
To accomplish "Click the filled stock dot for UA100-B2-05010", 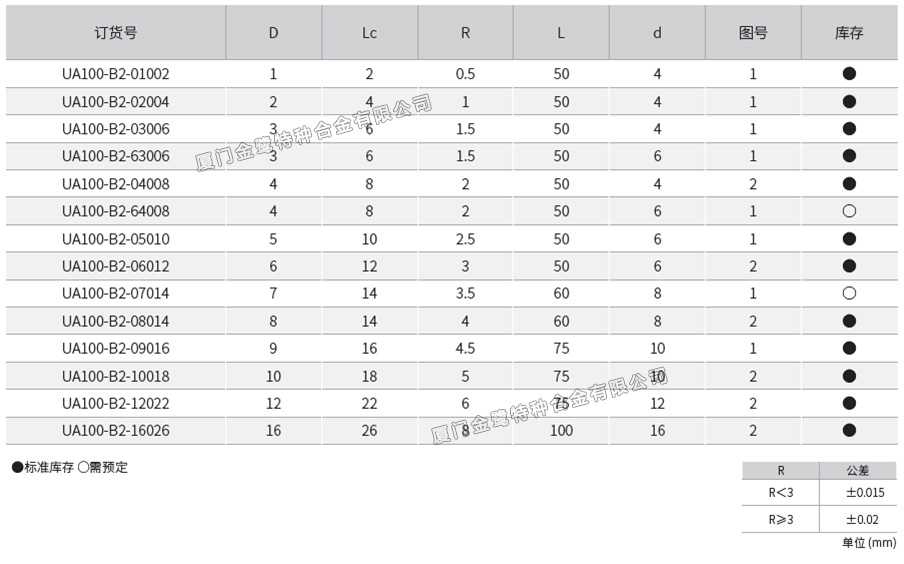I will tap(849, 239).
